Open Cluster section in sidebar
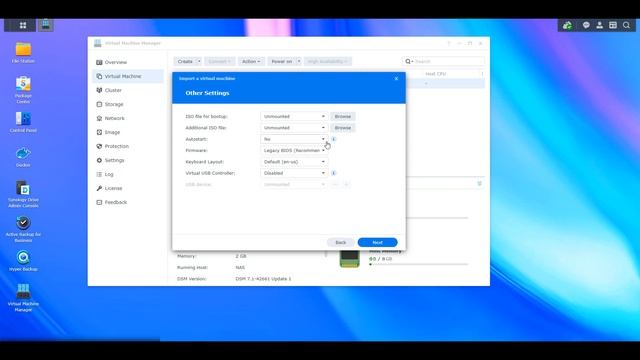Image resolution: width=640 pixels, height=360 pixels. 128,90
